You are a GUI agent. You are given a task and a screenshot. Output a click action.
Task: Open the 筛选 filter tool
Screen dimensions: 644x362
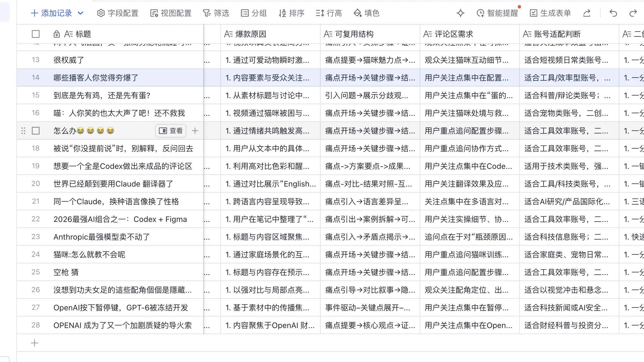pos(216,13)
